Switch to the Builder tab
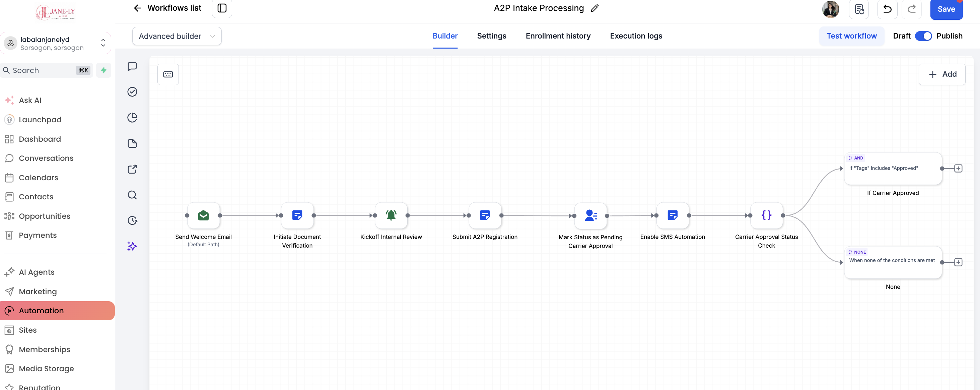 (x=445, y=36)
